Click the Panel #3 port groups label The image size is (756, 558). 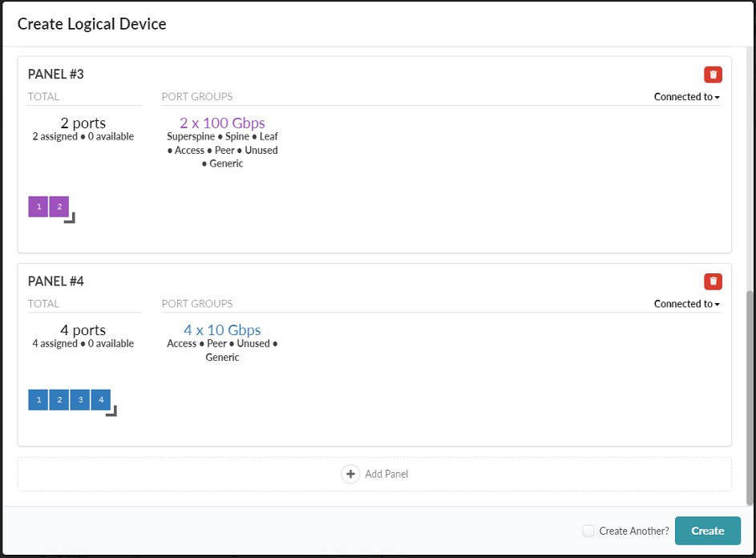click(197, 96)
